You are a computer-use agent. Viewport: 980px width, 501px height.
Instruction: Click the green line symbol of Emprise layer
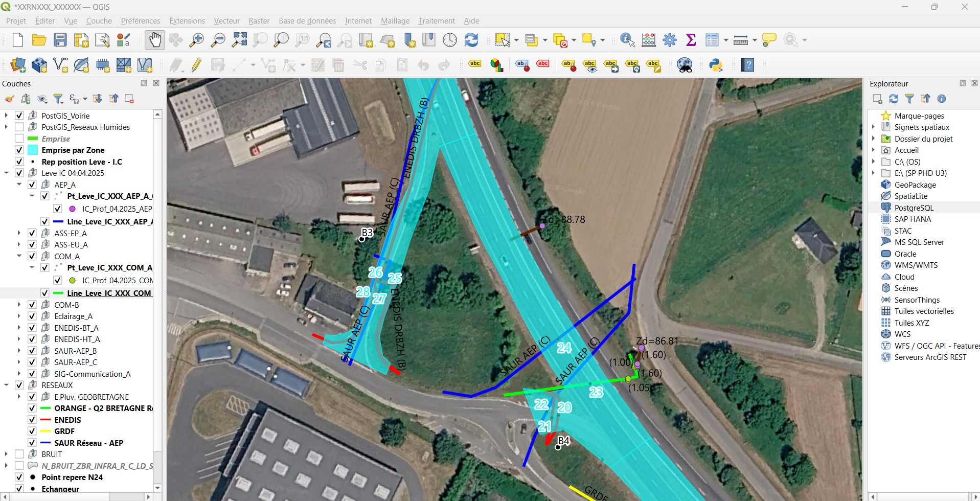pyautogui.click(x=33, y=139)
